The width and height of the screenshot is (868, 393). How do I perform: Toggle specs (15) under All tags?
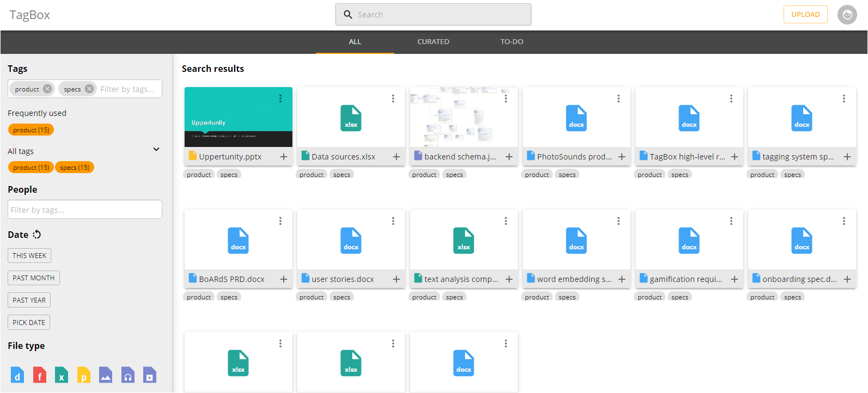(x=75, y=168)
